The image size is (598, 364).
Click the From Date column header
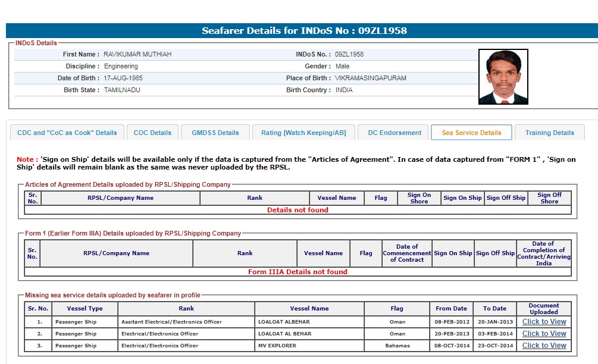451,309
